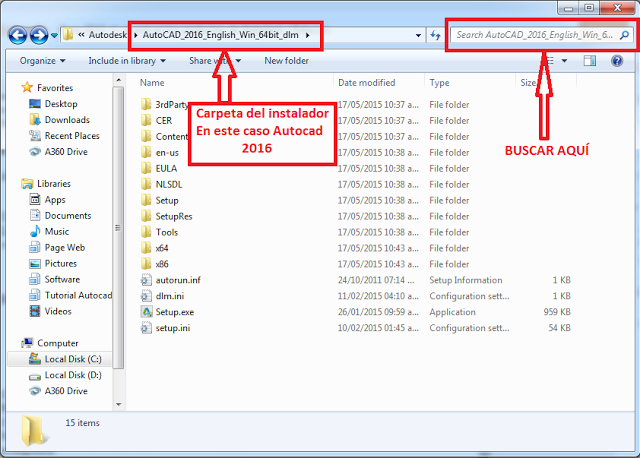Click the navigation pane scroll up arrow

coord(118,80)
